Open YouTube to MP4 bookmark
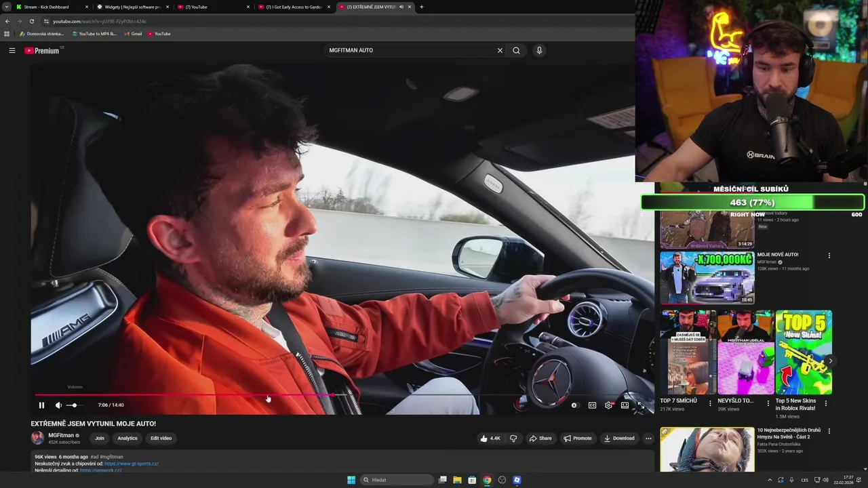Viewport: 868px width, 488px height. click(94, 34)
